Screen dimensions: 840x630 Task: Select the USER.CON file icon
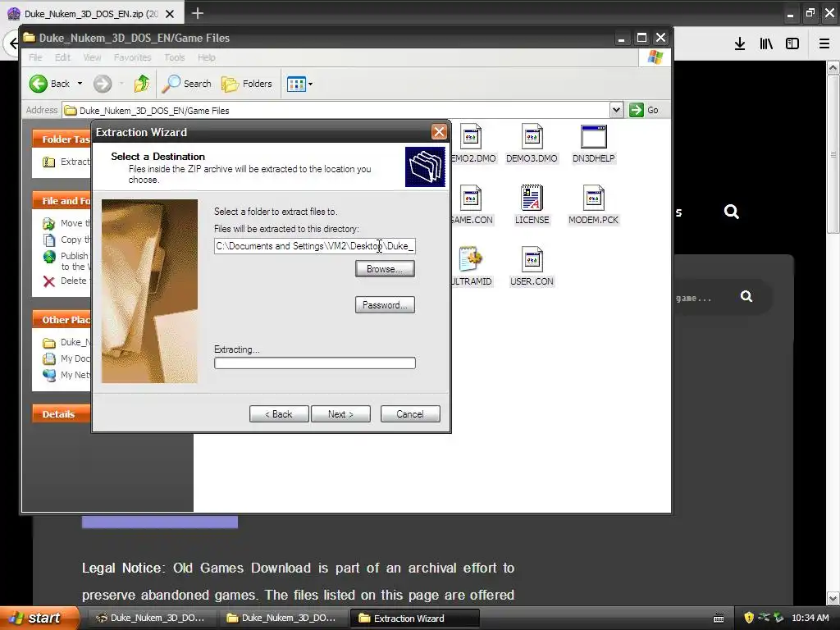532,260
